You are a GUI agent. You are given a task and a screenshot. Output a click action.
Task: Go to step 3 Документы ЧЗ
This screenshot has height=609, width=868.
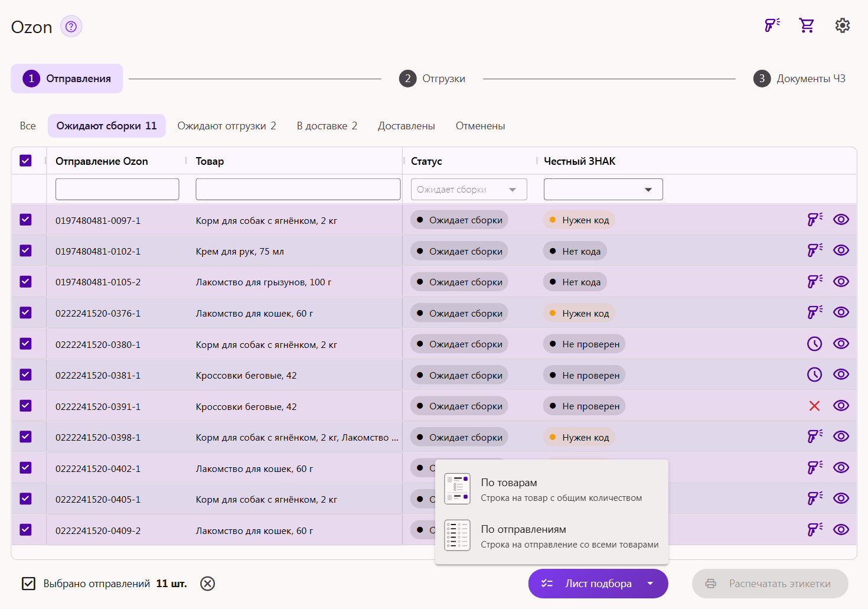pos(800,79)
